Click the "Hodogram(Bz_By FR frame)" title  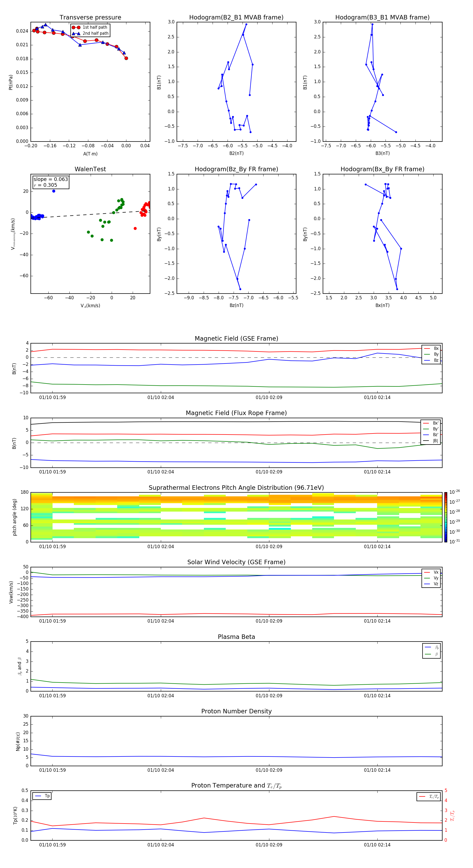coord(236,169)
